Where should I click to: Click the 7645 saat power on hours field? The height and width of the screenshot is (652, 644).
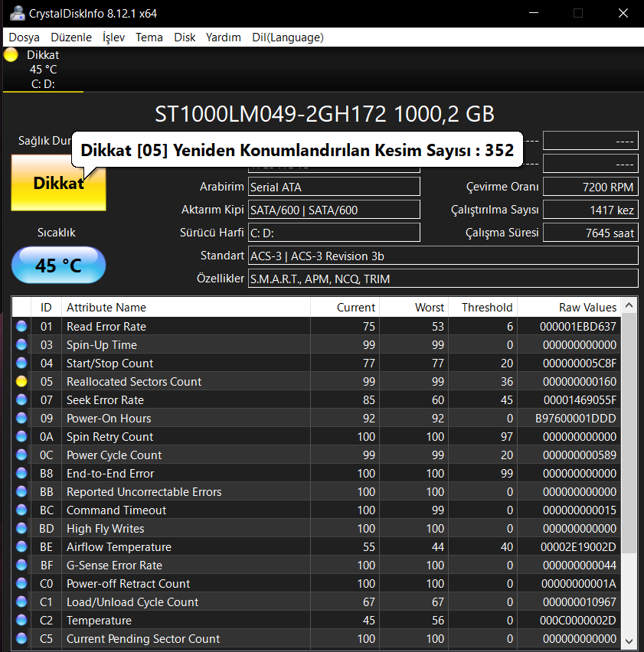point(590,233)
